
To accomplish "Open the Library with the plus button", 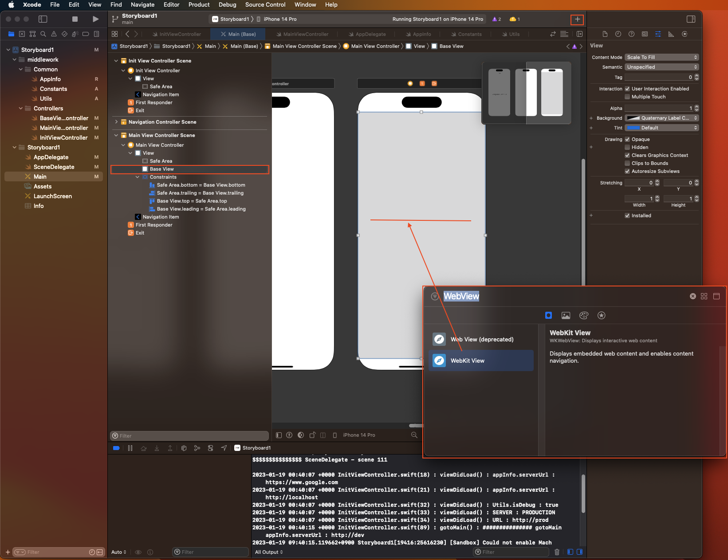I will pyautogui.click(x=577, y=20).
